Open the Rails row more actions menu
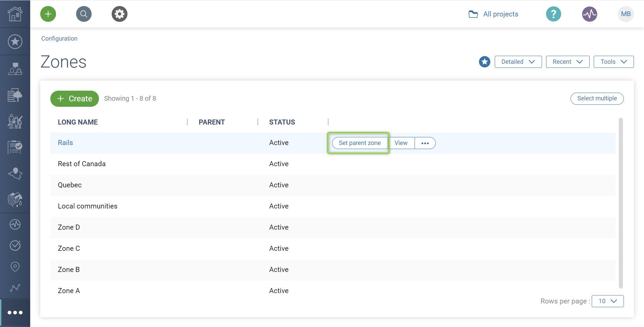This screenshot has width=644, height=327. pyautogui.click(x=425, y=143)
